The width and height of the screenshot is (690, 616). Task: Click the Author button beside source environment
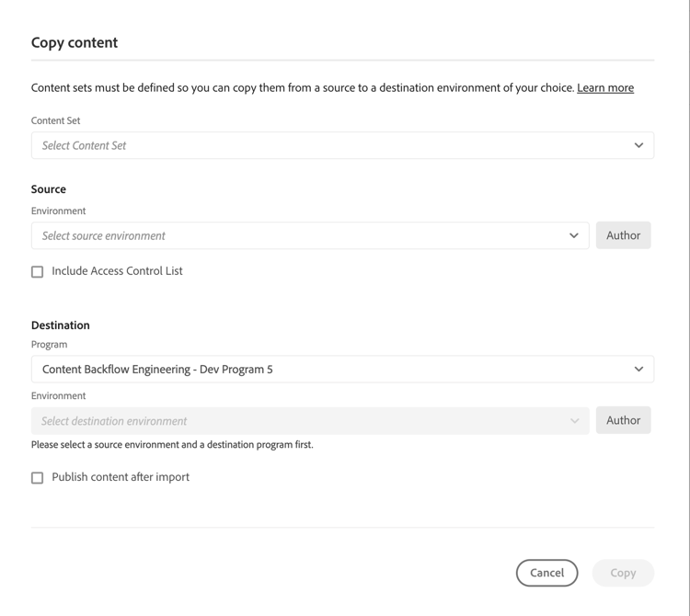coord(623,235)
